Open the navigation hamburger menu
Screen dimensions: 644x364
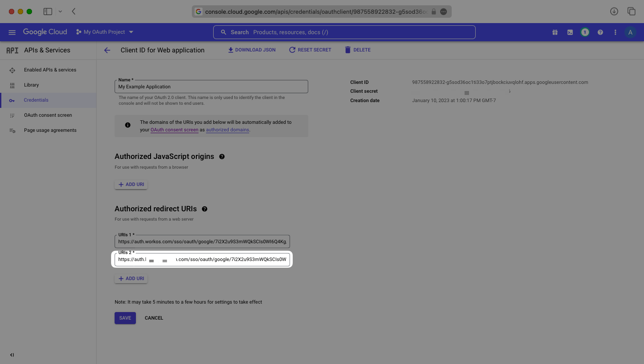click(x=12, y=32)
